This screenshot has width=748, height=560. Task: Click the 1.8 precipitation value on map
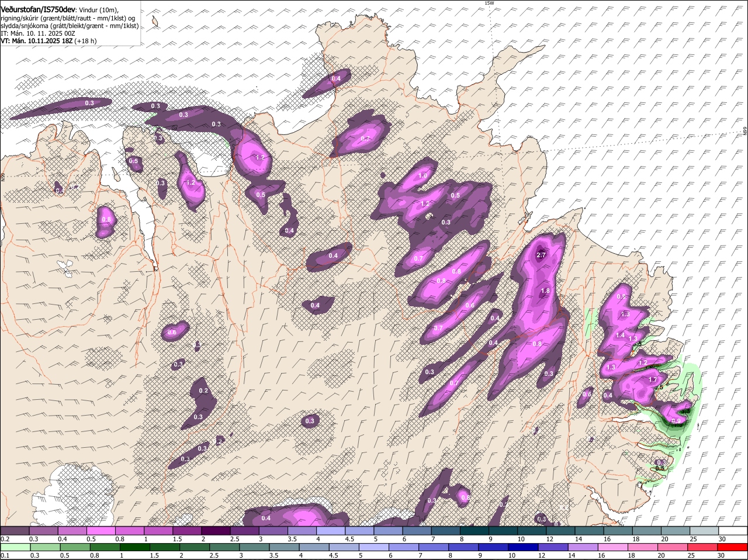pos(545,291)
